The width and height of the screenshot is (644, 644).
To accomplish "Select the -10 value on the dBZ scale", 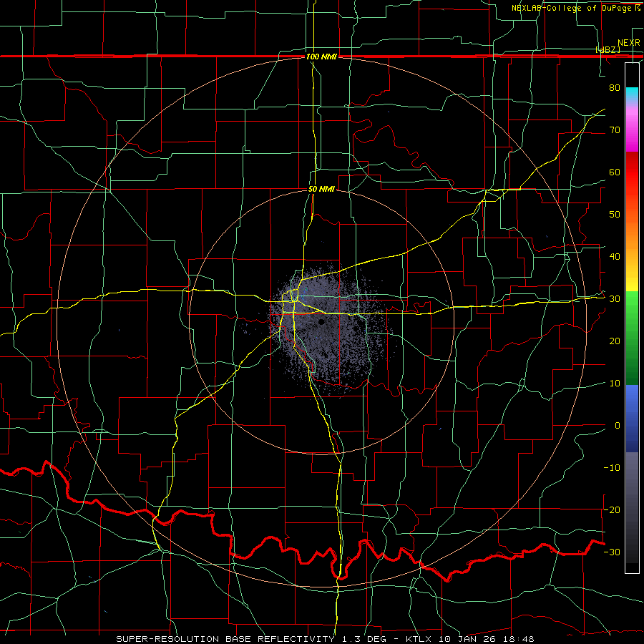I will pos(612,468).
